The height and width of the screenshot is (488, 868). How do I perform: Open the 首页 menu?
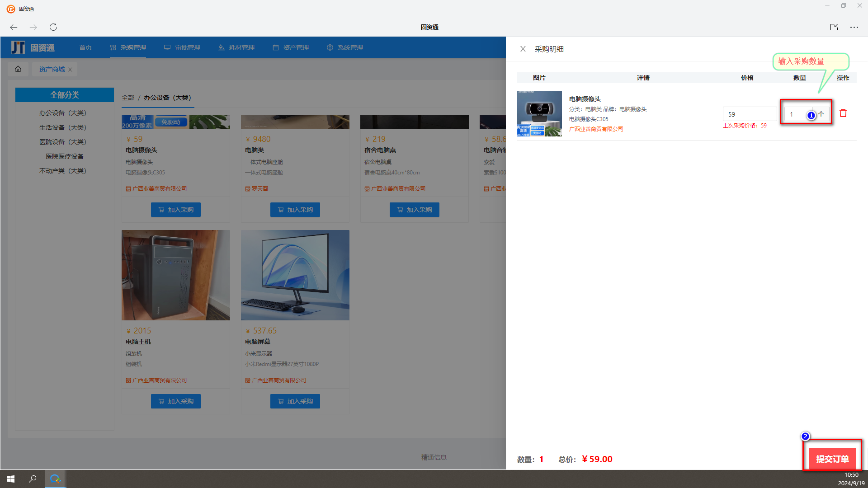(x=85, y=47)
